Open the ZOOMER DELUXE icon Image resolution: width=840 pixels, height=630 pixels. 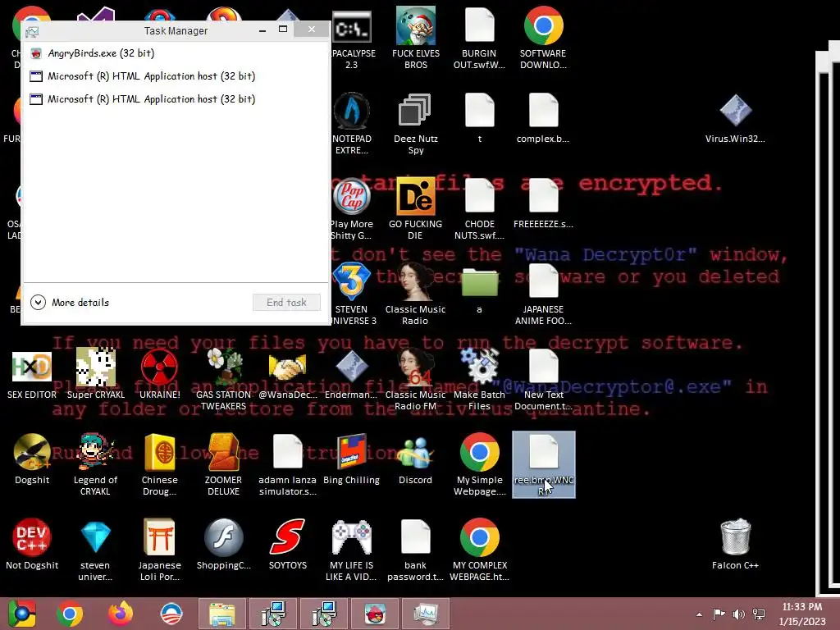pyautogui.click(x=223, y=465)
